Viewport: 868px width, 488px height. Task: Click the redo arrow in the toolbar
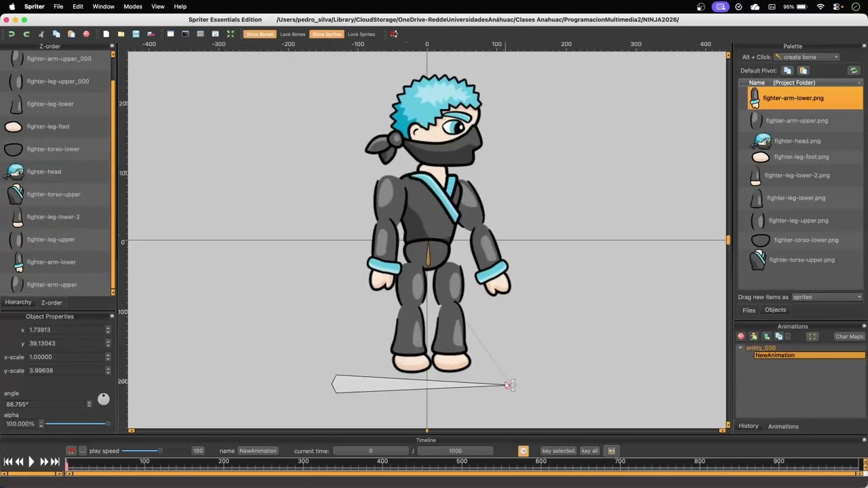[x=26, y=34]
